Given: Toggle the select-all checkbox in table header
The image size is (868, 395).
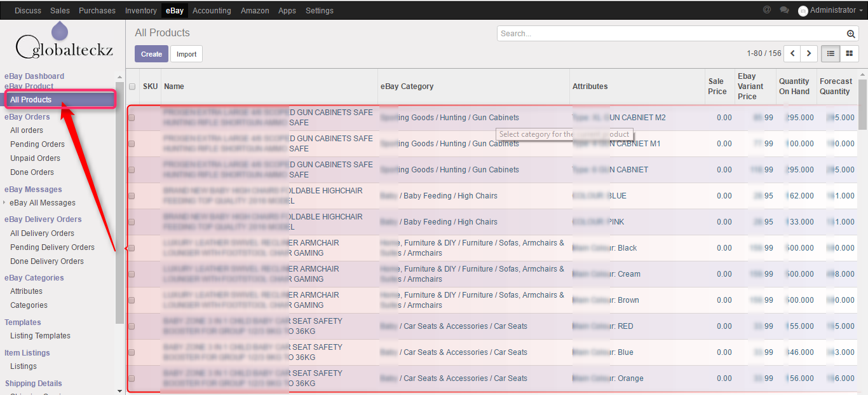Looking at the screenshot, I should [132, 87].
